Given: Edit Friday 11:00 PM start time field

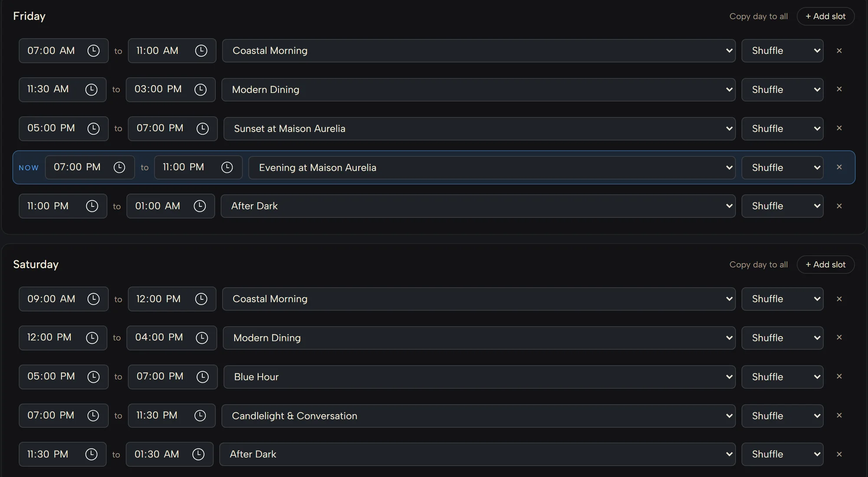Looking at the screenshot, I should [x=63, y=206].
